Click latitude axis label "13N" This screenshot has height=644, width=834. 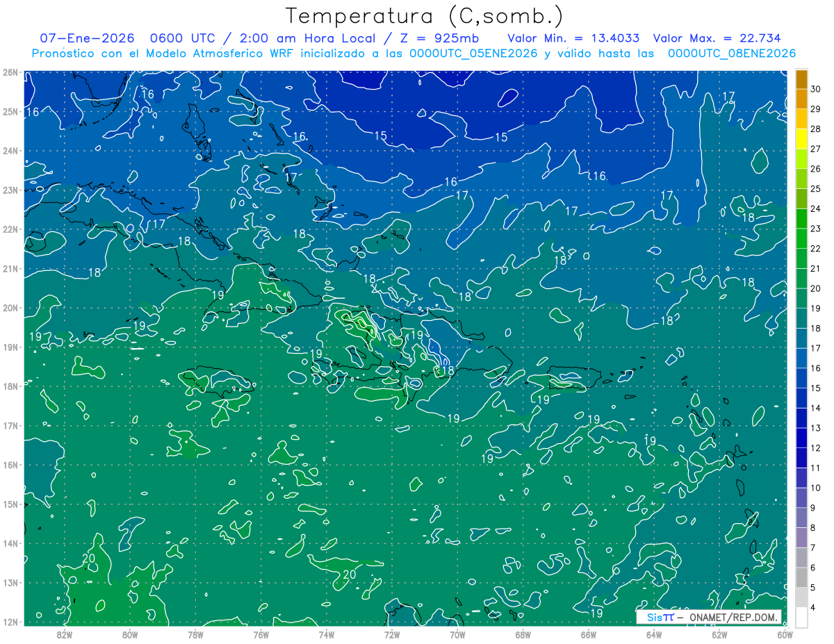[x=10, y=583]
